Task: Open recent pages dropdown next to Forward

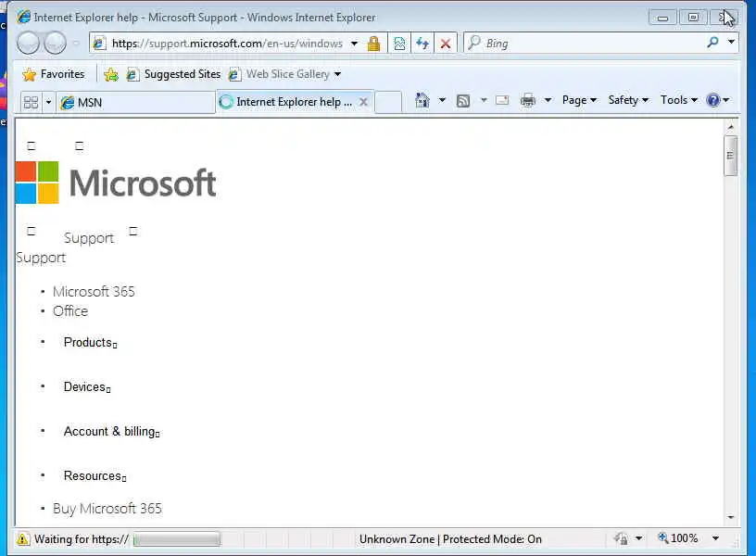Action: 76,43
